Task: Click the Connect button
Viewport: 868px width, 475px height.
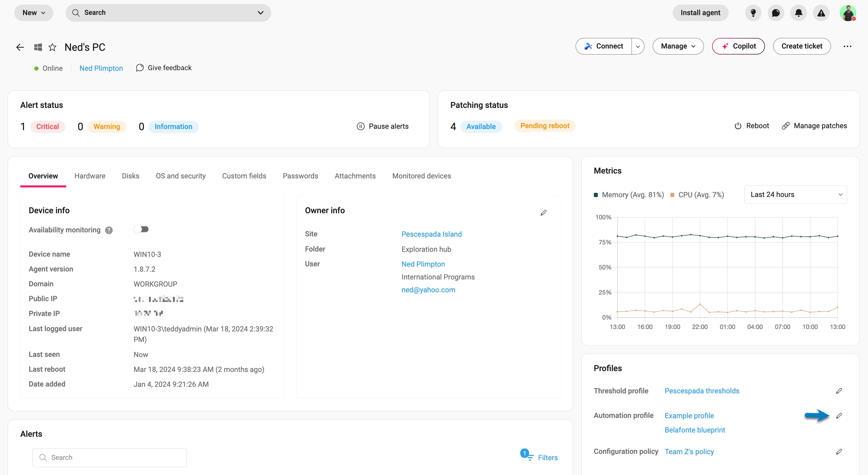Action: pyautogui.click(x=604, y=46)
